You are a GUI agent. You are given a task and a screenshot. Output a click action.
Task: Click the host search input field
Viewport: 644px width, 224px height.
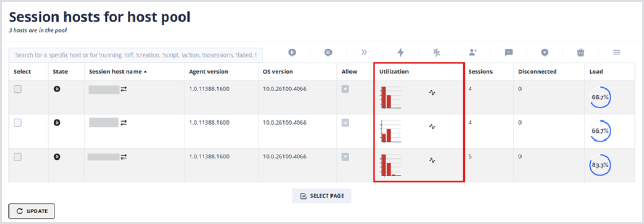[136, 54]
